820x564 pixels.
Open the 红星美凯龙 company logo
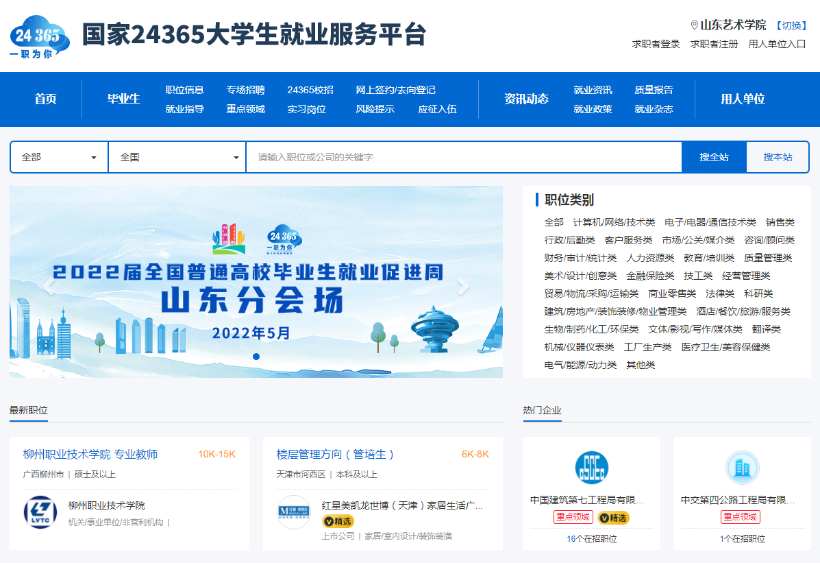[293, 512]
